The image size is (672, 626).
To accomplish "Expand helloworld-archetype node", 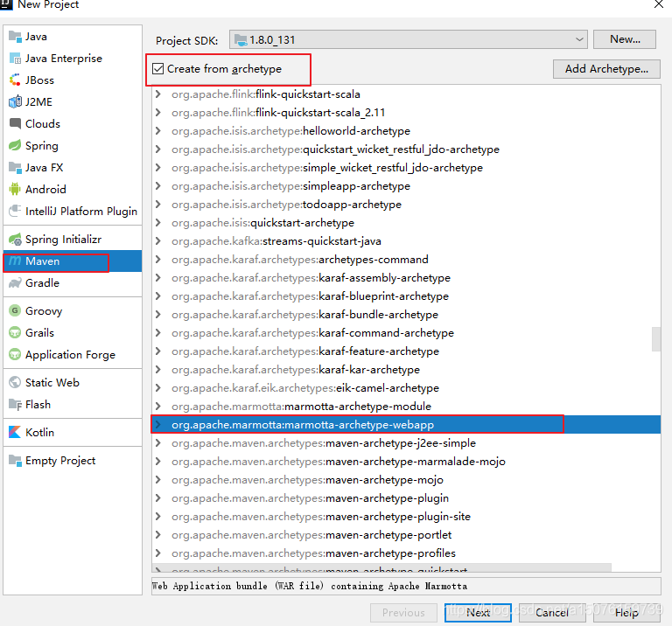I will [158, 131].
